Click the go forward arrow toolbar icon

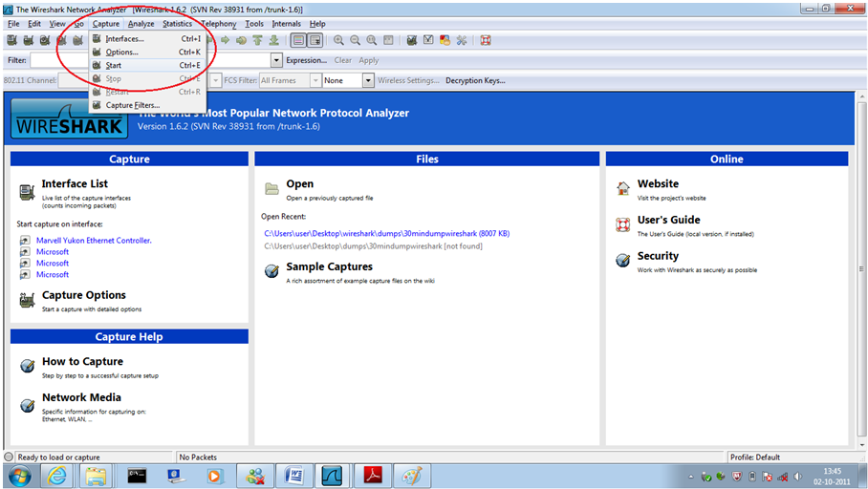(x=226, y=40)
